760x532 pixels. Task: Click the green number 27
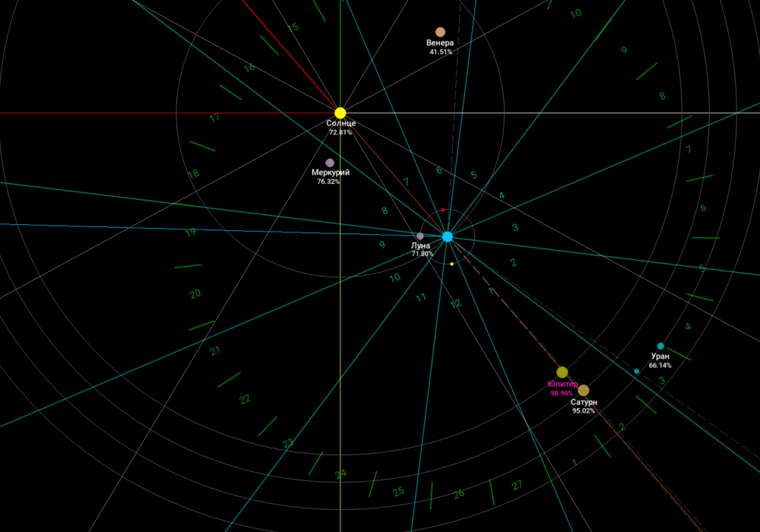[517, 485]
